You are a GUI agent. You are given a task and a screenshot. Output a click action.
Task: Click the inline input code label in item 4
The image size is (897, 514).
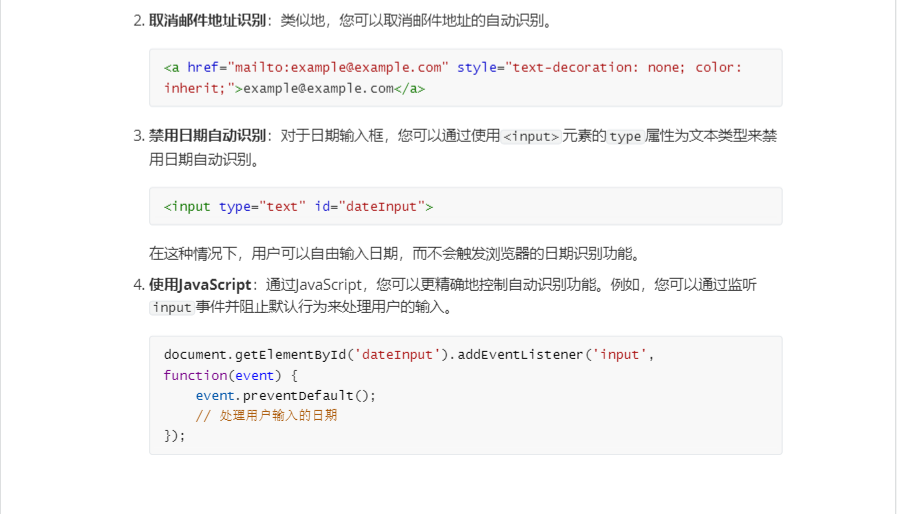171,308
